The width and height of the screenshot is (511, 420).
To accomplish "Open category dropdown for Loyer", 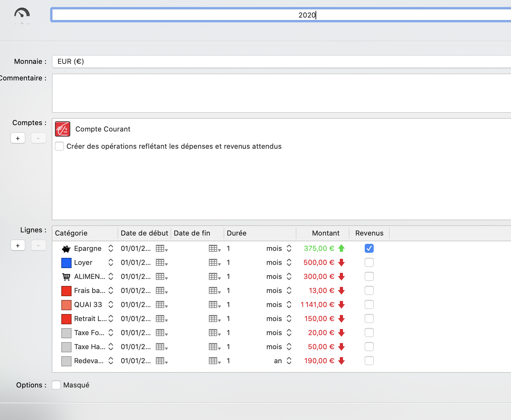I will point(111,262).
